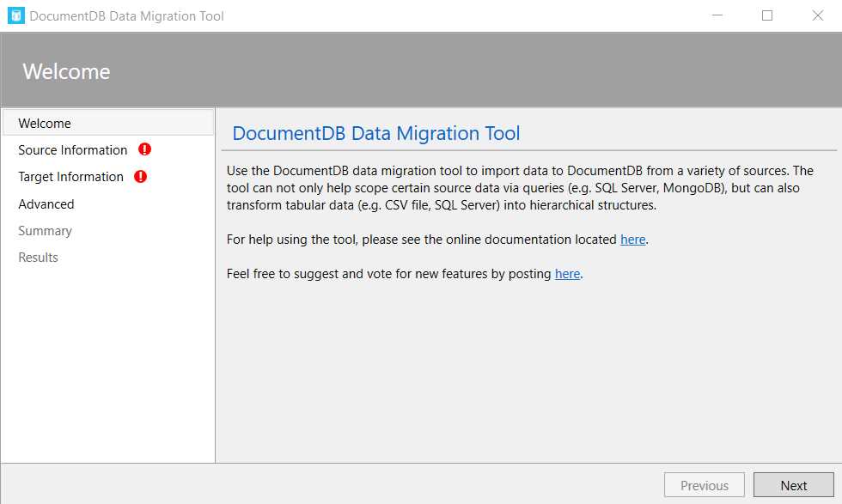Open the Source Information step
The height and width of the screenshot is (504, 842).
point(72,149)
